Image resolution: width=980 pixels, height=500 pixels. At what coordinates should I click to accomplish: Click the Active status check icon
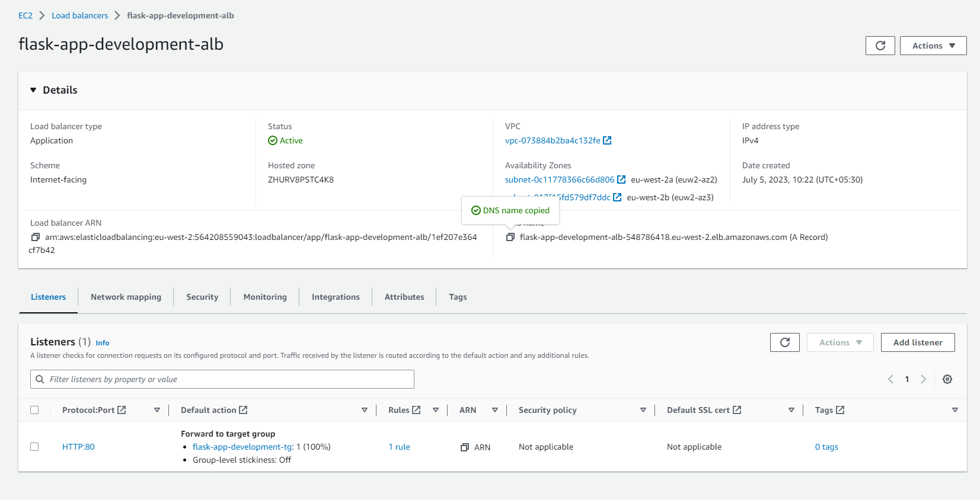tap(273, 140)
